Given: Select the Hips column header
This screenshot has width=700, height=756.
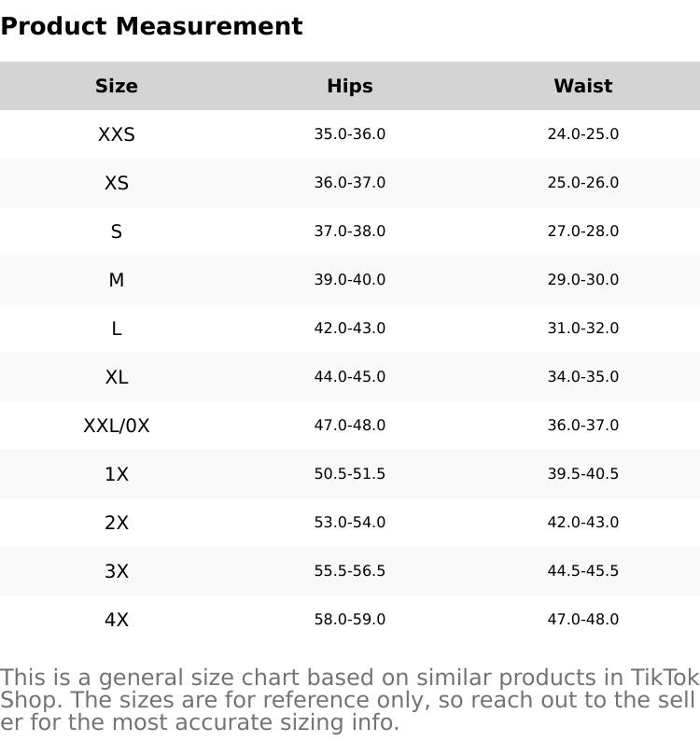Looking at the screenshot, I should coord(350,86).
